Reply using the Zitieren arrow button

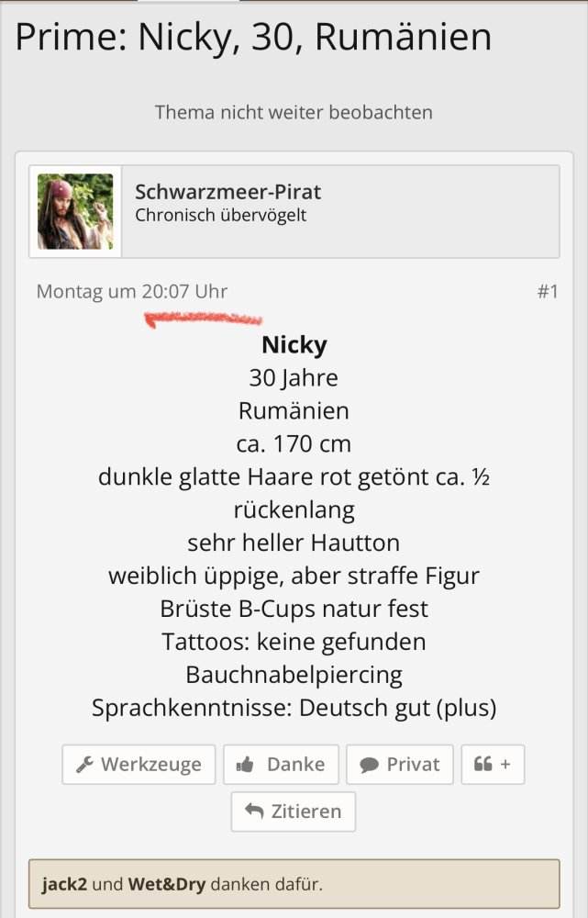(x=294, y=812)
